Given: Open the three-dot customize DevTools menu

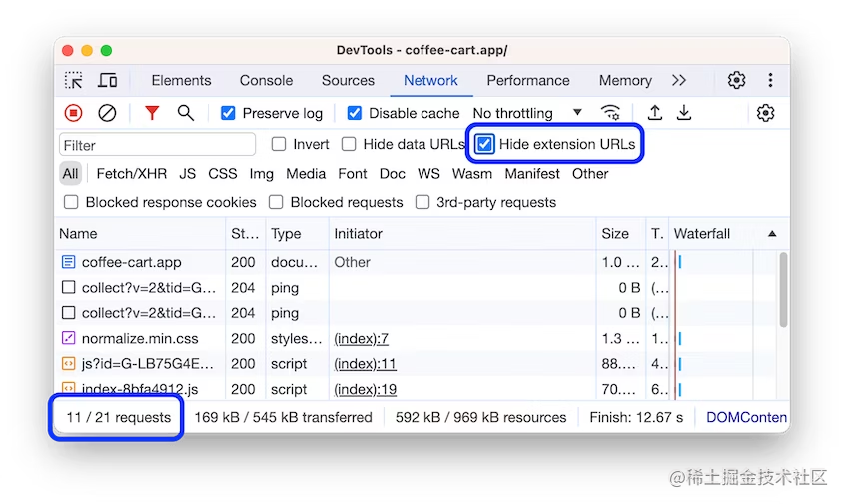Looking at the screenshot, I should coord(770,80).
